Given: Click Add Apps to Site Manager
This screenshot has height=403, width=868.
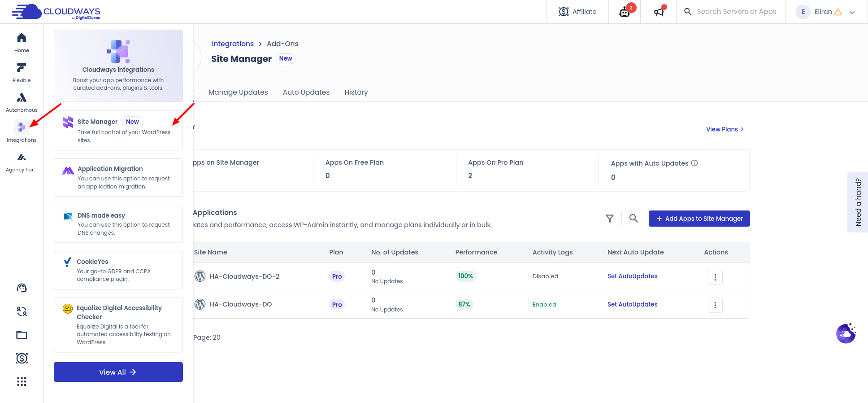Looking at the screenshot, I should click(699, 219).
